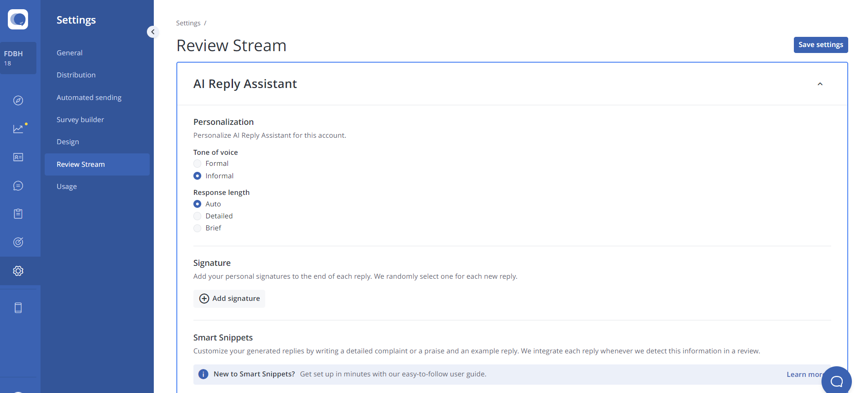The height and width of the screenshot is (393, 868).
Task: Open Usage settings
Action: tap(67, 187)
